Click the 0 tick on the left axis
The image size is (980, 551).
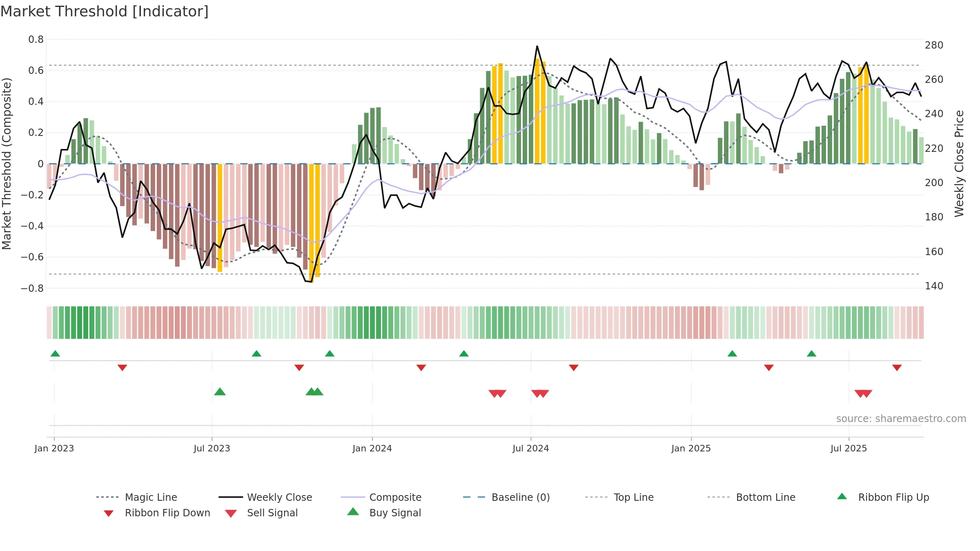(40, 164)
